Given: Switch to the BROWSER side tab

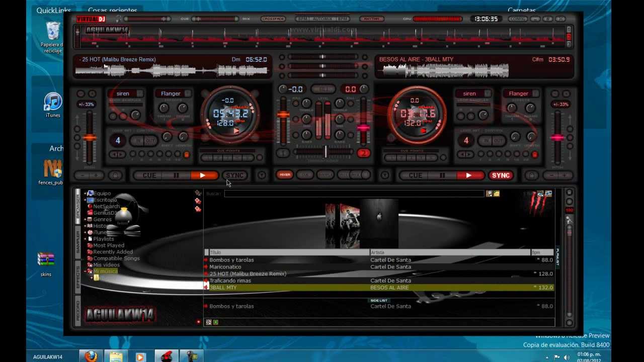Looking at the screenshot, I should (x=78, y=206).
